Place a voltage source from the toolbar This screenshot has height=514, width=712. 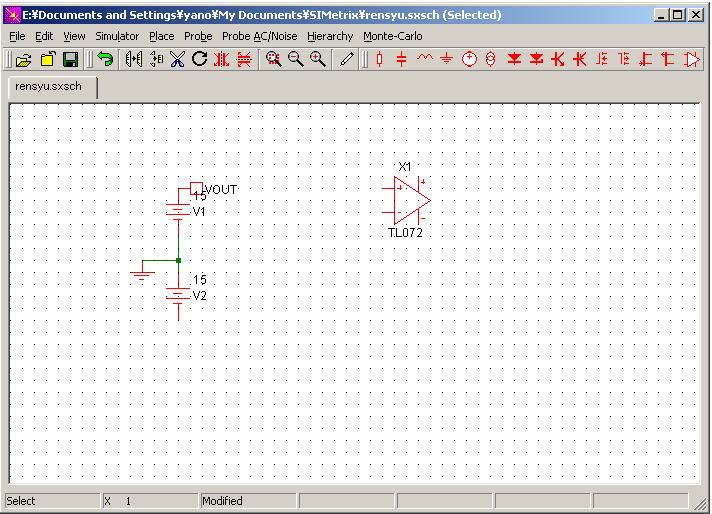(469, 59)
